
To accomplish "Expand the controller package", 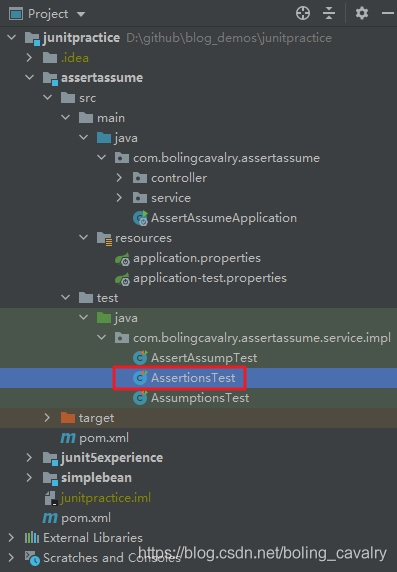I will click(x=119, y=178).
